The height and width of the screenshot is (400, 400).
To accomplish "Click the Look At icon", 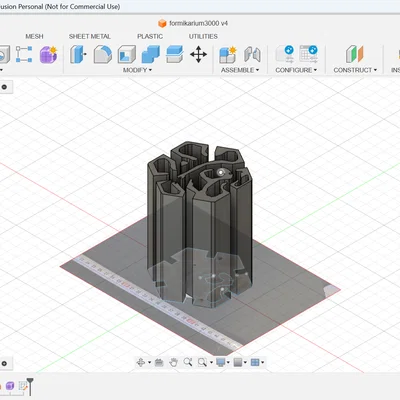I will [159, 362].
